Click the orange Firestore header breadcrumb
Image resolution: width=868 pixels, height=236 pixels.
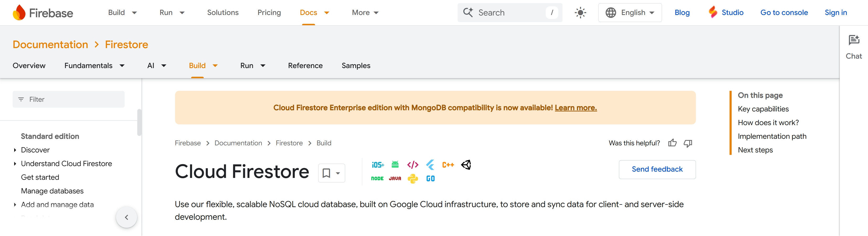(x=126, y=44)
